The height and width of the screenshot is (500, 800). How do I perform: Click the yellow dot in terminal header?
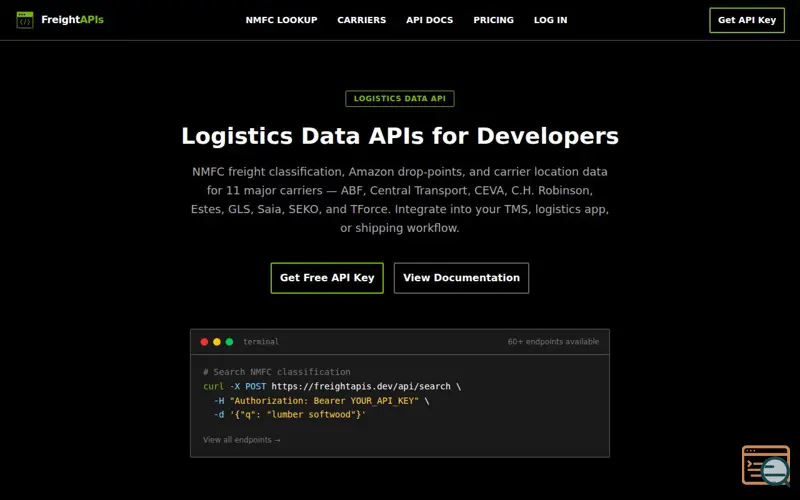pos(217,342)
